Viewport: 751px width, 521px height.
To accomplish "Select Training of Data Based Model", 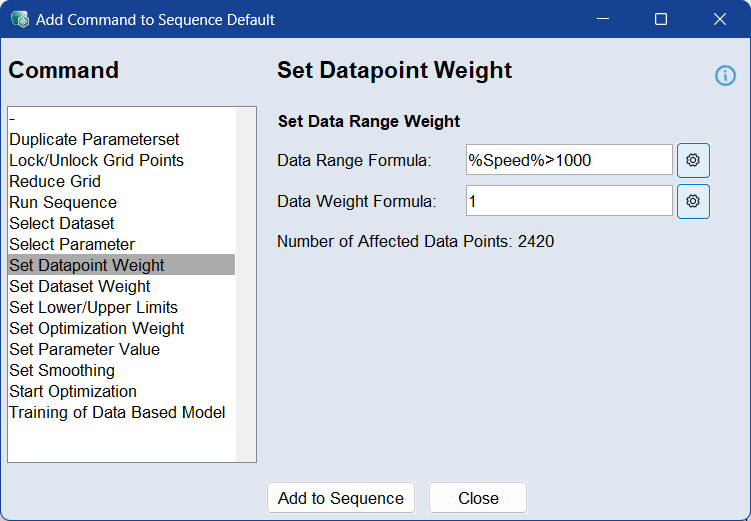I will [x=117, y=412].
